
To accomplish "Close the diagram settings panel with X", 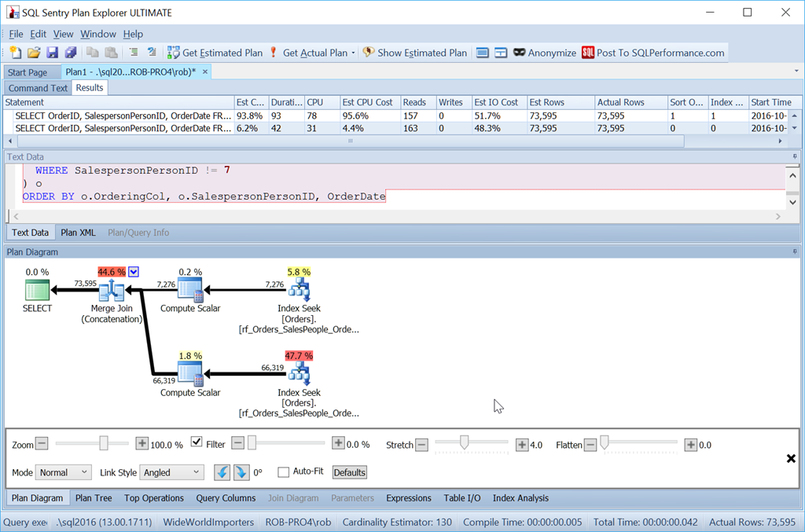I will pyautogui.click(x=791, y=458).
